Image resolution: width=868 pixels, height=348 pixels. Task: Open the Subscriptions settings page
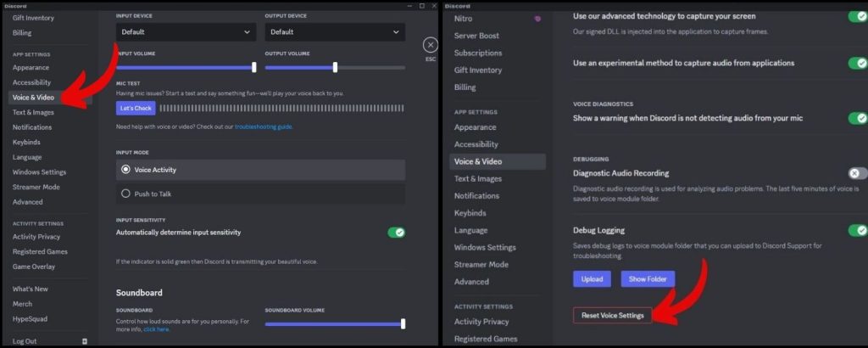pyautogui.click(x=478, y=53)
